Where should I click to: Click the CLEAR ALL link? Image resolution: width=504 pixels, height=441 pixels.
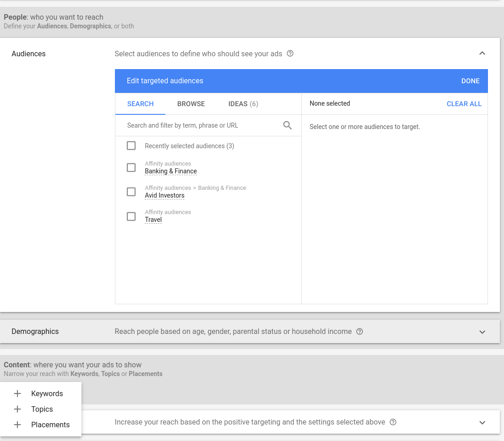pyautogui.click(x=464, y=104)
